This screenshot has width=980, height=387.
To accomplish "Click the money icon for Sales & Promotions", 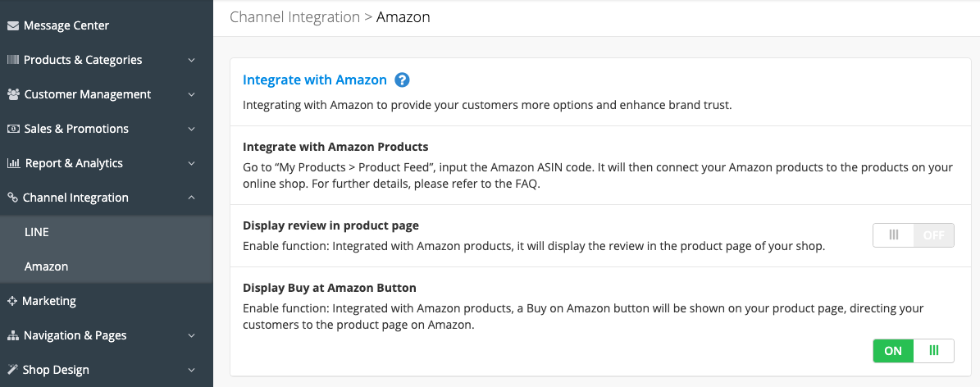I will 12,129.
